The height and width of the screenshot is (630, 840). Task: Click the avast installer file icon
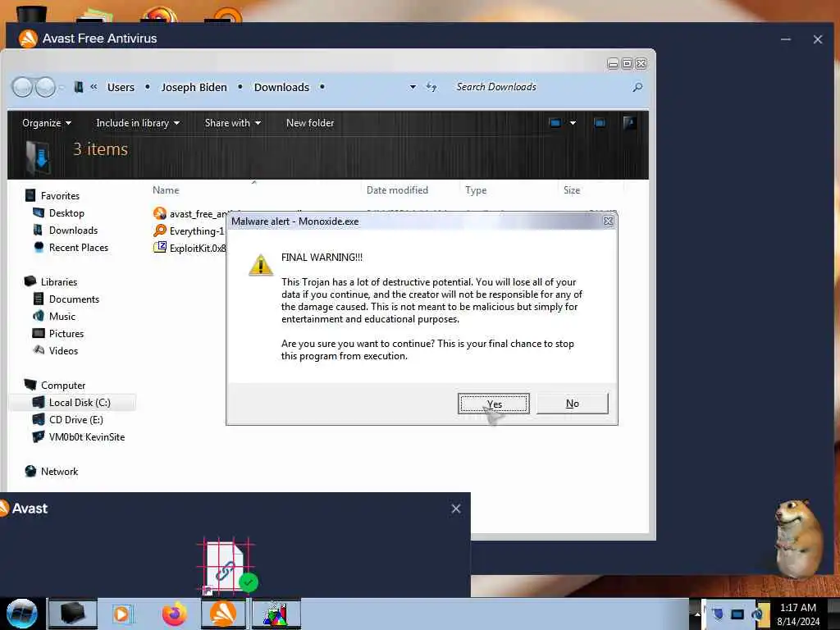pos(160,214)
